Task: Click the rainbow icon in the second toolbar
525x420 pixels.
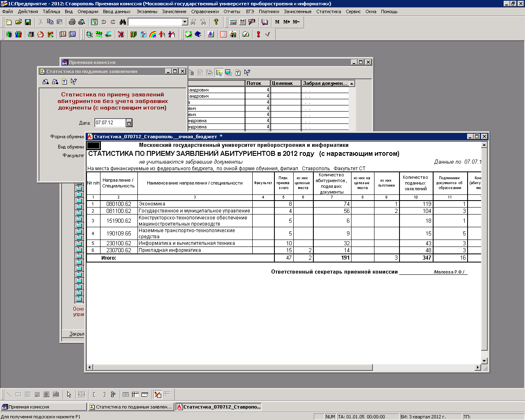Action: (153, 34)
